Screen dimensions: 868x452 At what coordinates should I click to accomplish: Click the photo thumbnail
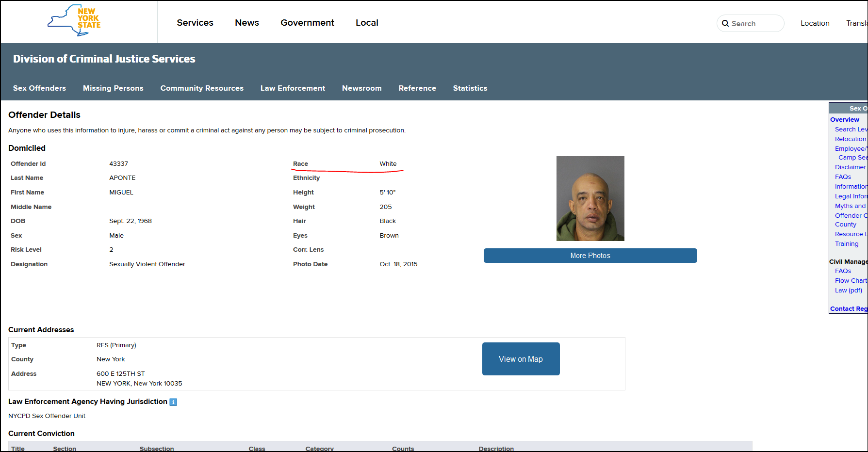click(x=590, y=198)
